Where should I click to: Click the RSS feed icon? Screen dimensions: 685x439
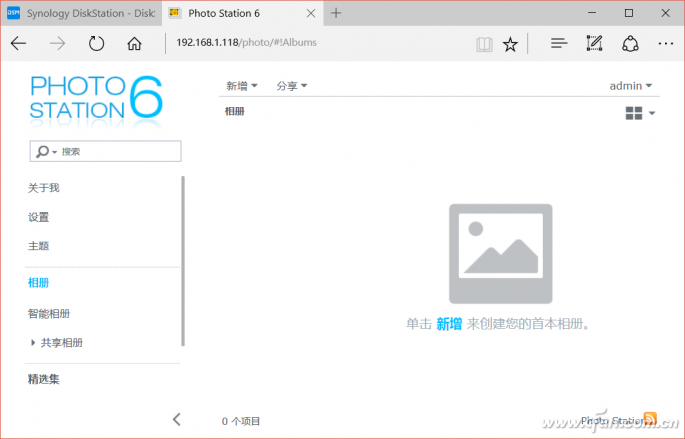[x=649, y=419]
